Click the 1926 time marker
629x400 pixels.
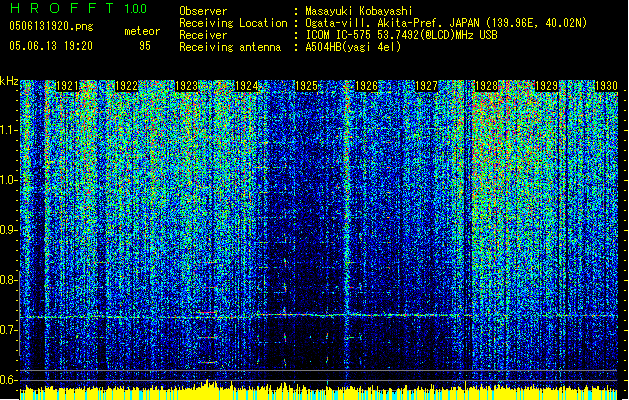click(x=366, y=86)
